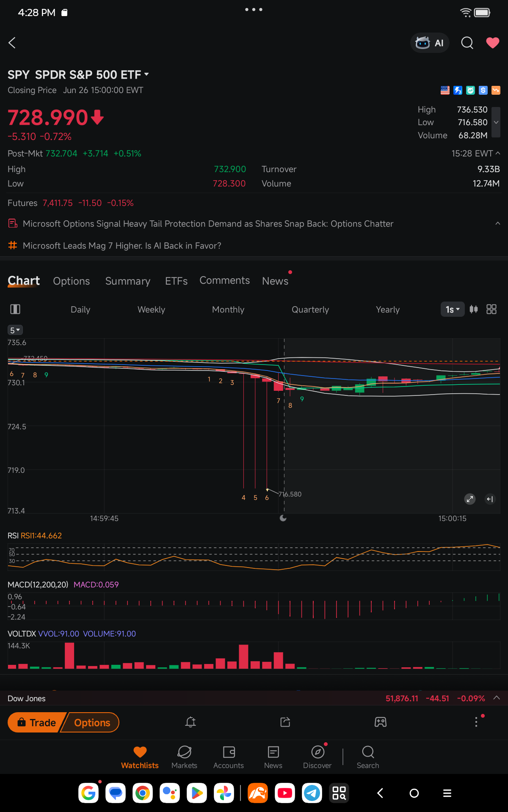Viewport: 508px width, 812px height.
Task: Open the game controller icon
Action: click(x=381, y=722)
